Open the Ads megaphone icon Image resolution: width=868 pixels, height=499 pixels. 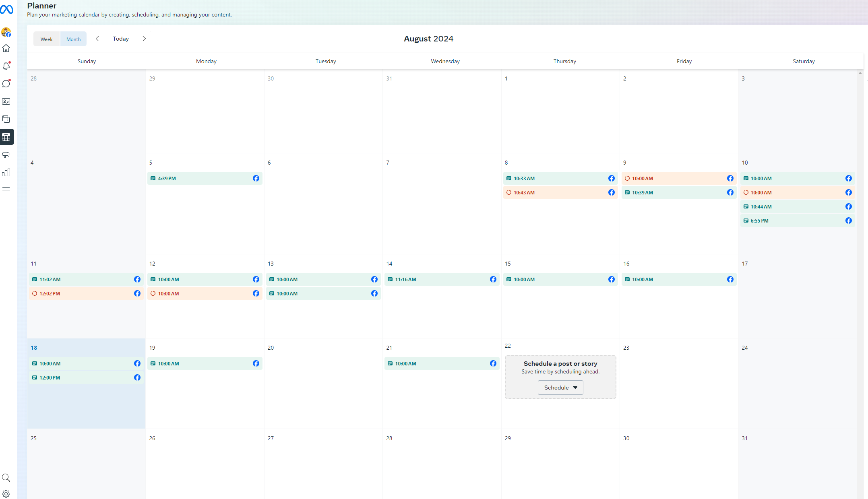click(6, 155)
